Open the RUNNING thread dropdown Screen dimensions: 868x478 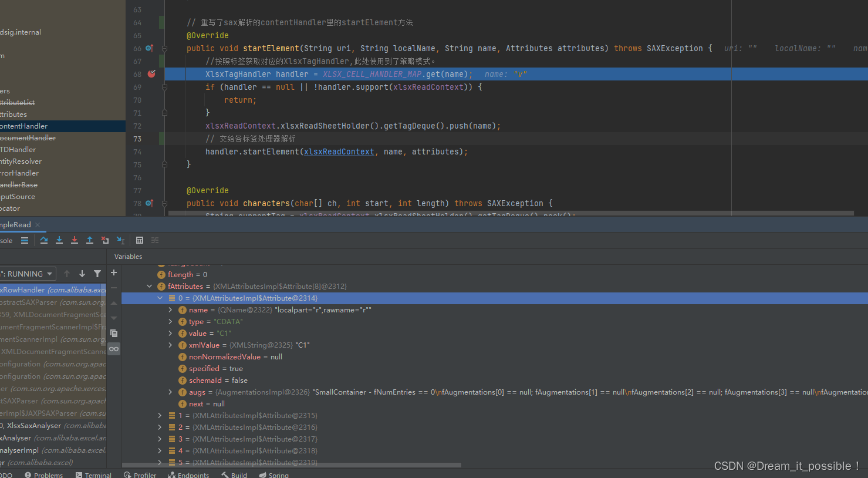click(49, 273)
